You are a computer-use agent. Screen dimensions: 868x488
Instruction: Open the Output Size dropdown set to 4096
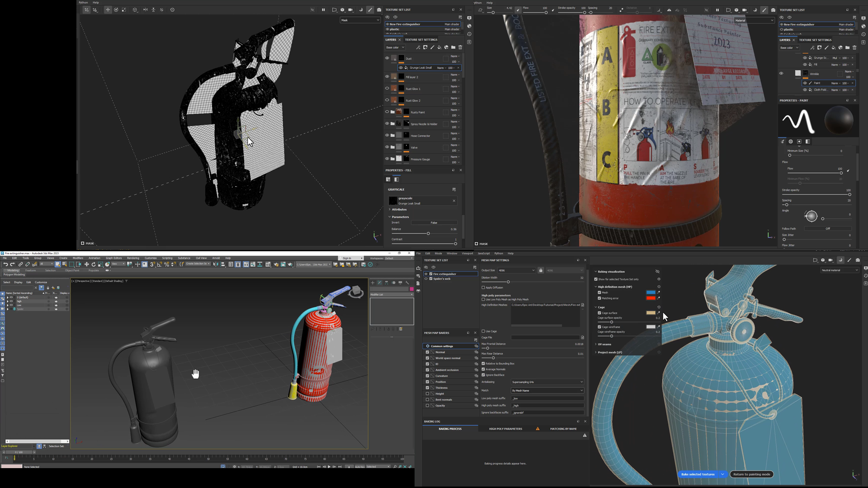[x=517, y=270]
